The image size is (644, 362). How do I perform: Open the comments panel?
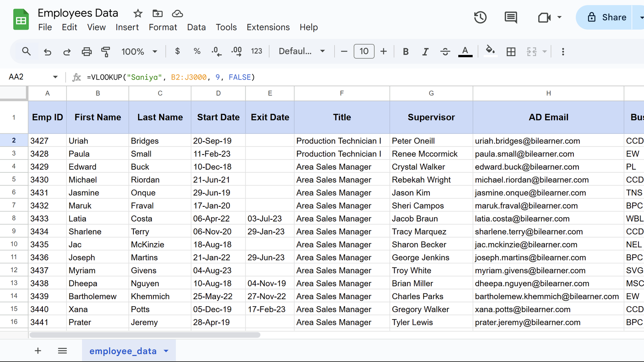(x=511, y=17)
